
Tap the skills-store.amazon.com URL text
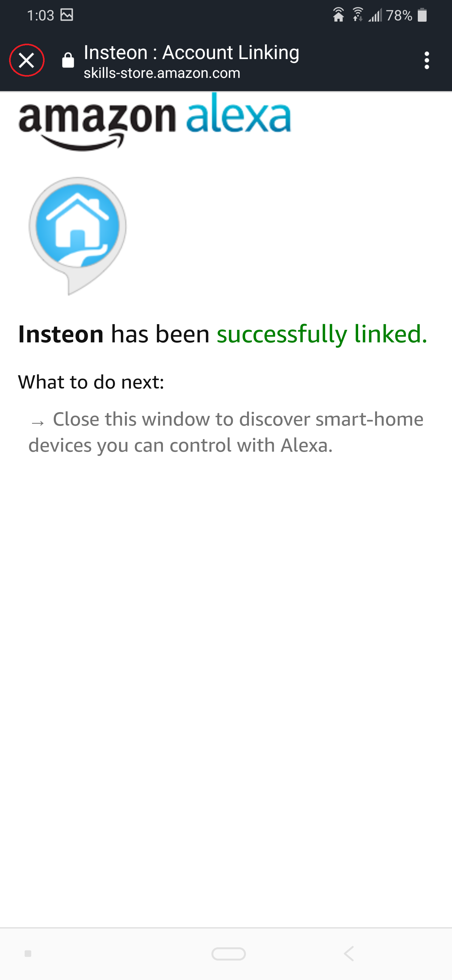pyautogui.click(x=162, y=73)
